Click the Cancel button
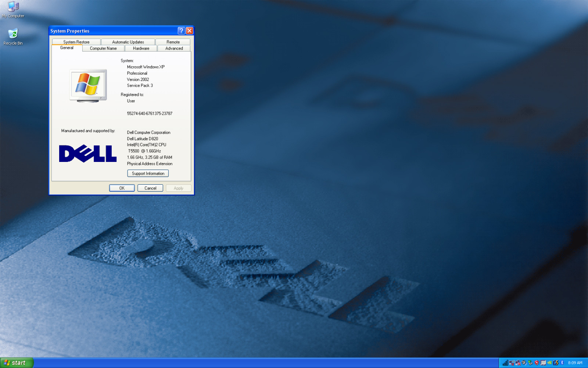Screen dimensions: 588x368 (x=150, y=188)
